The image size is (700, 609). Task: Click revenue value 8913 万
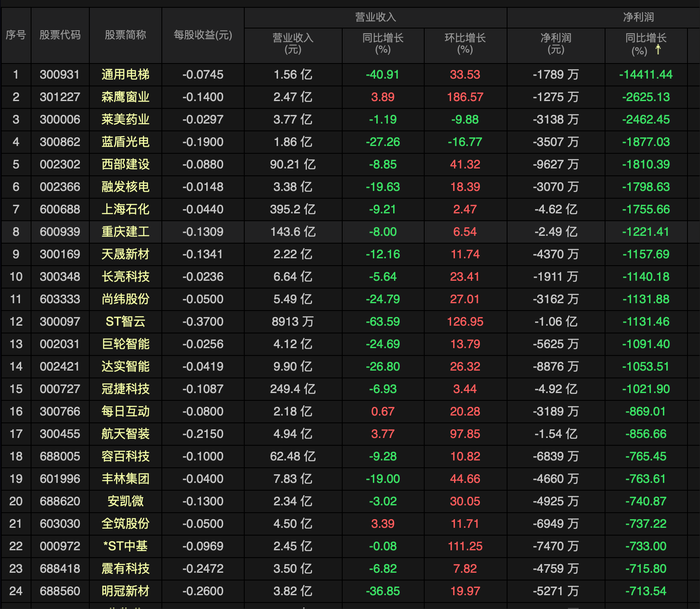[293, 322]
